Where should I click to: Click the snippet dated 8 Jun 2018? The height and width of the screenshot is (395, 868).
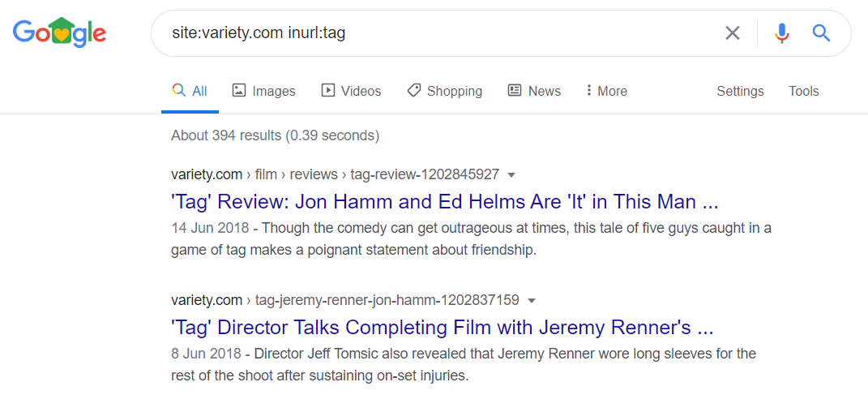464,364
